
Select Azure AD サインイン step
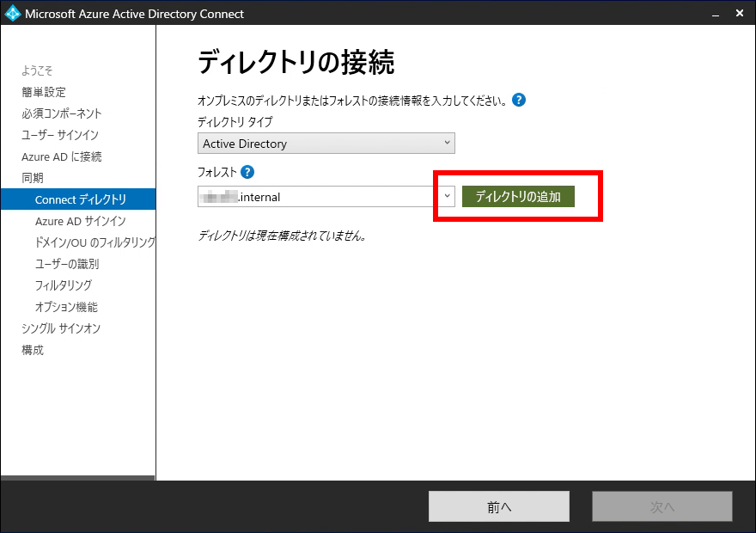[x=81, y=221]
